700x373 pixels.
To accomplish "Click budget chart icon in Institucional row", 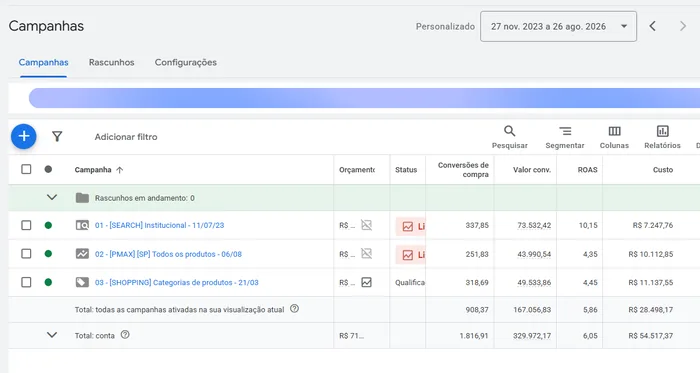I will point(367,225).
